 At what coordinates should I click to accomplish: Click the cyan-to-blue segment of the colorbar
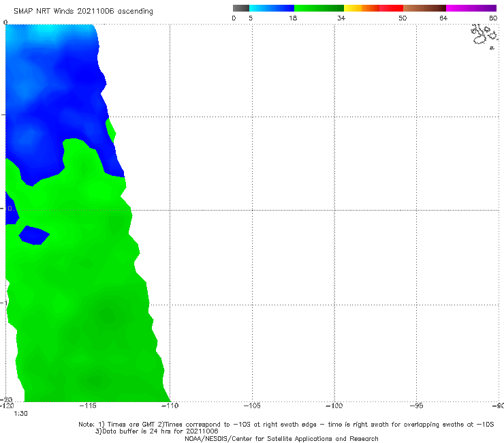pos(272,8)
